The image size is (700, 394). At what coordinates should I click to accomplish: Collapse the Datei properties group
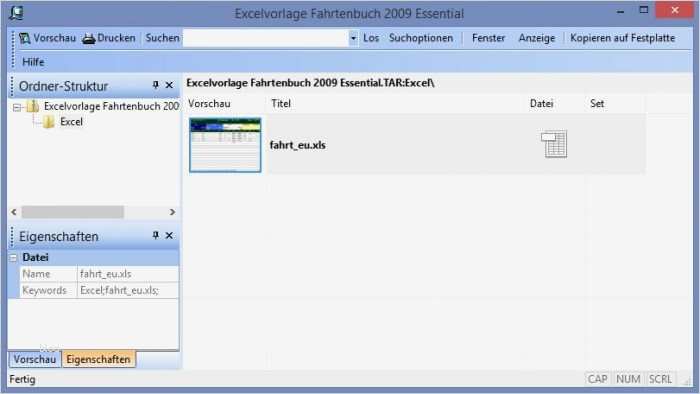pyautogui.click(x=13, y=257)
